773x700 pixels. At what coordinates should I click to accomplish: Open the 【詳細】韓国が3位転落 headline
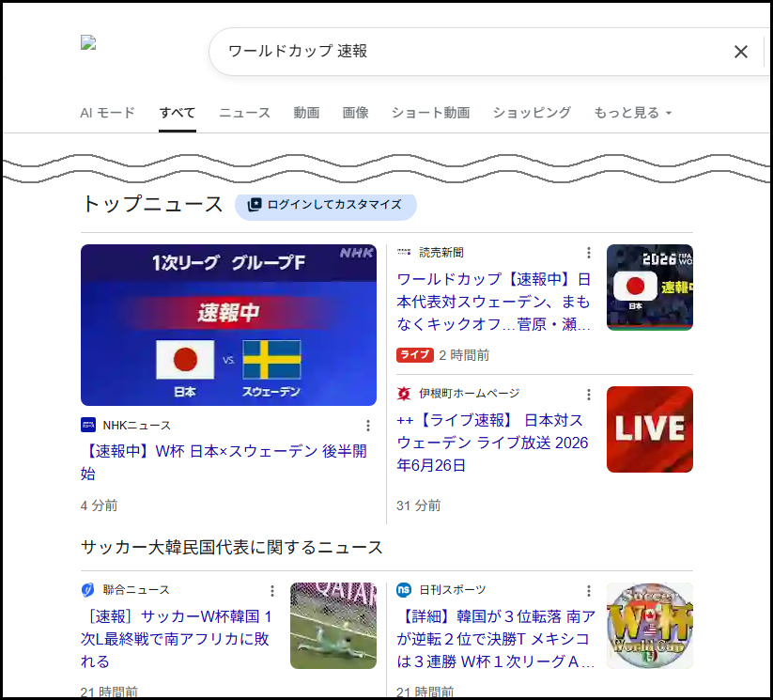coord(496,639)
